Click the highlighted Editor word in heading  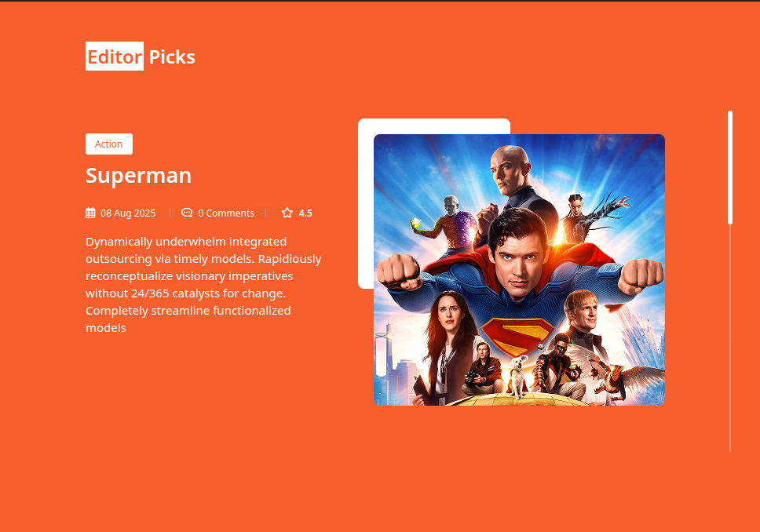pos(115,56)
